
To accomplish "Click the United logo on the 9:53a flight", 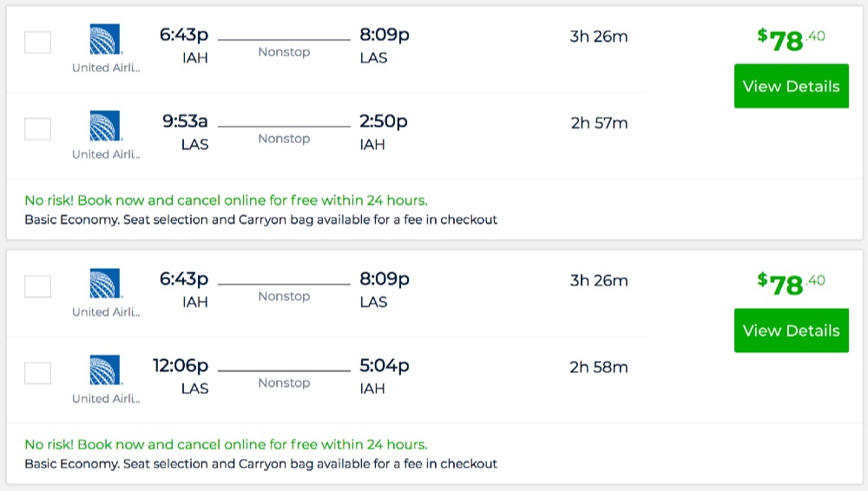I will pos(105,126).
